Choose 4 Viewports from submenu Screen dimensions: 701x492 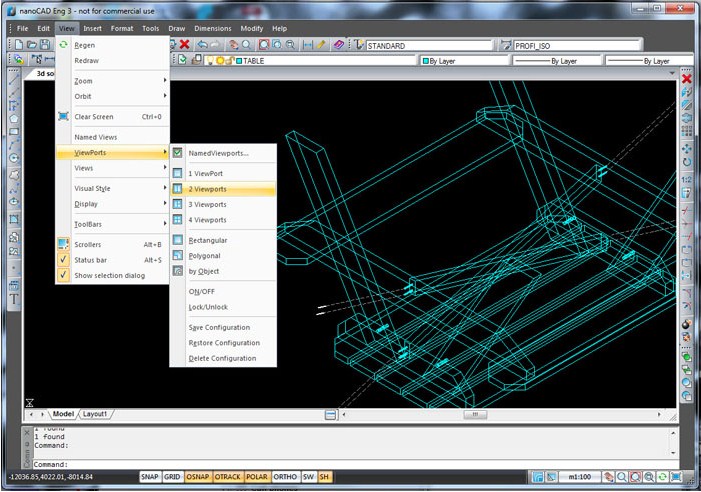point(223,220)
